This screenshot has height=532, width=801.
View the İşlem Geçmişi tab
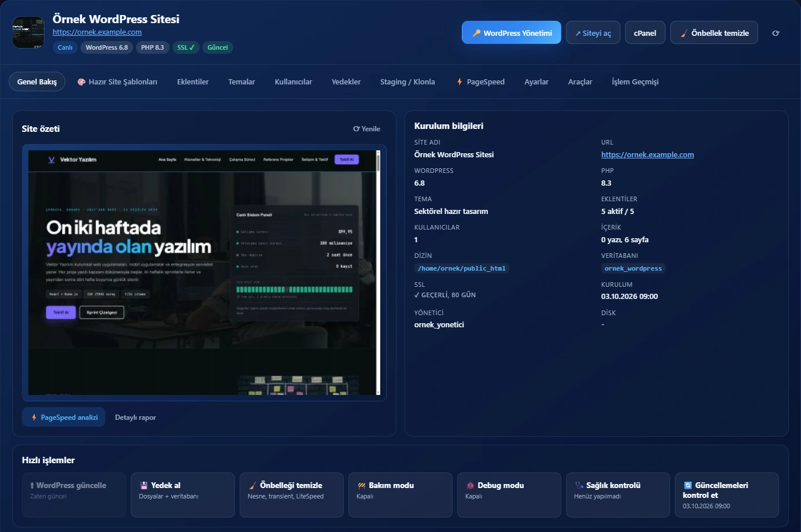point(635,82)
